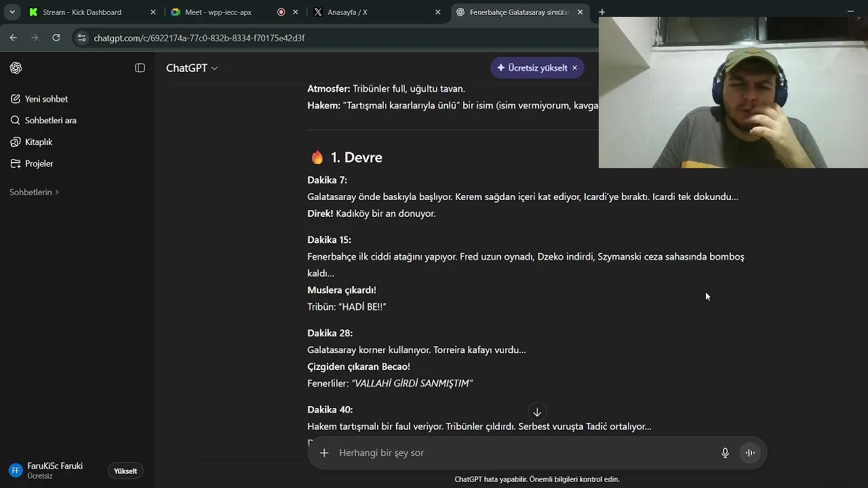The width and height of the screenshot is (868, 488).
Task: Click the Dakika 7: label
Action: [327, 180]
